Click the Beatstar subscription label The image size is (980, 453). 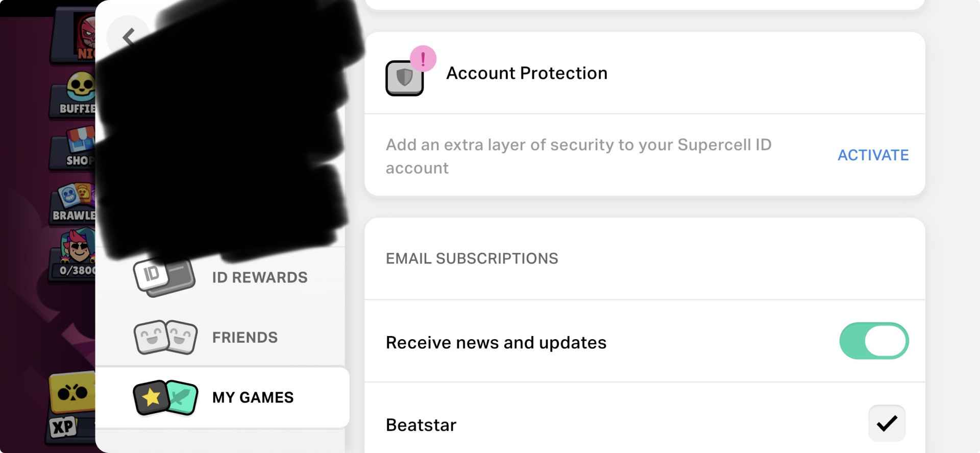(x=421, y=425)
